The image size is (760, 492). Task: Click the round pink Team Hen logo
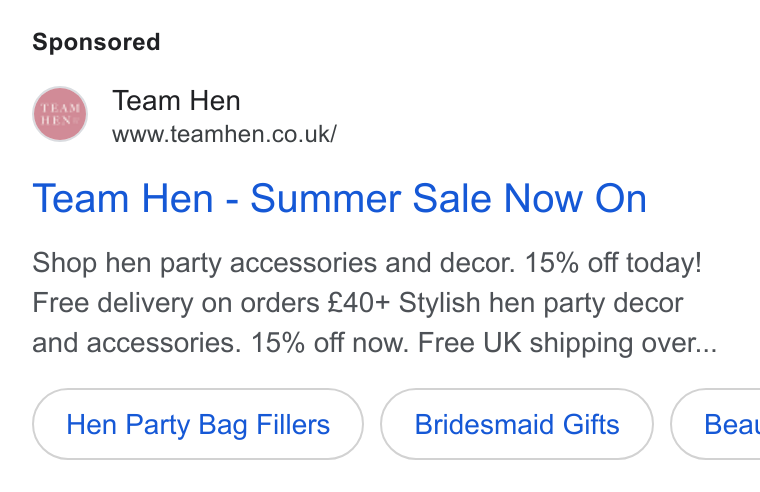point(60,114)
